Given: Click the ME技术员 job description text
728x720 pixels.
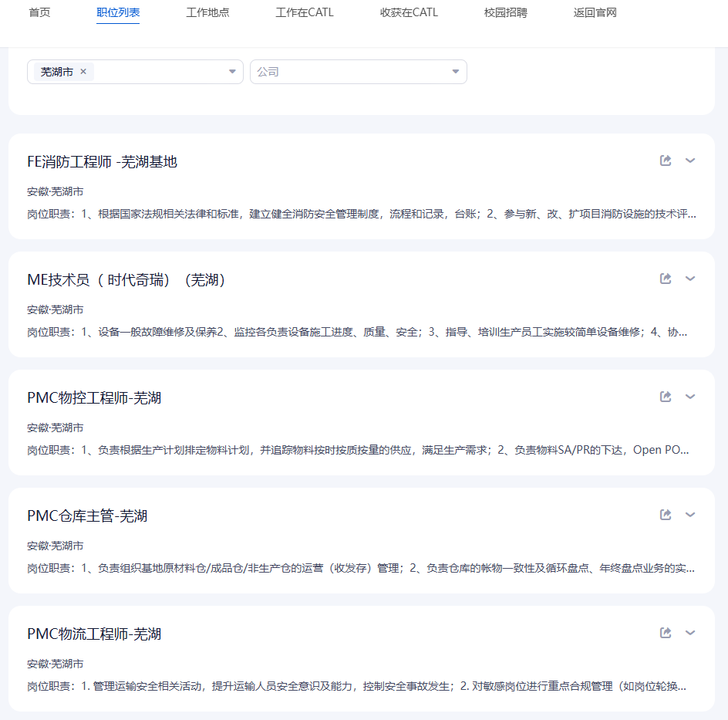Looking at the screenshot, I should [x=357, y=332].
